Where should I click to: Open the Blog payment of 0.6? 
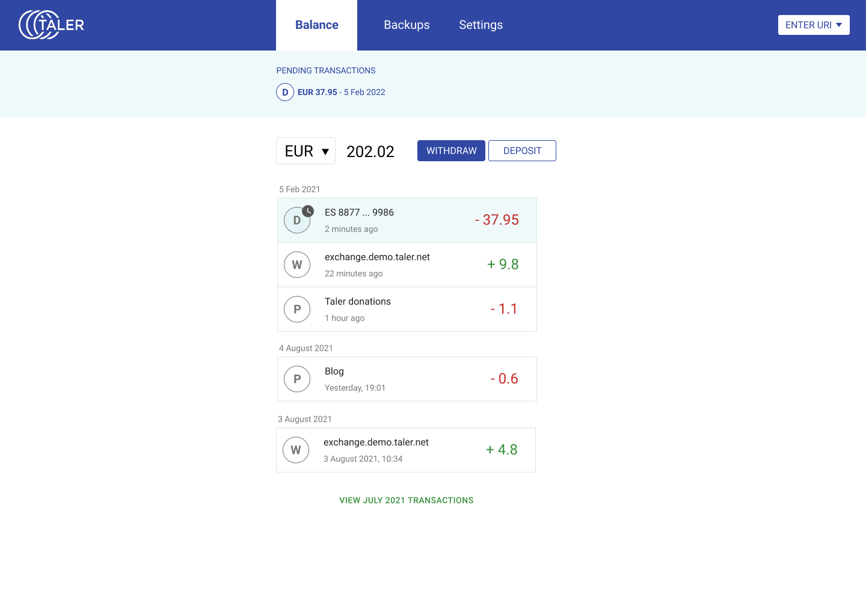click(x=407, y=379)
